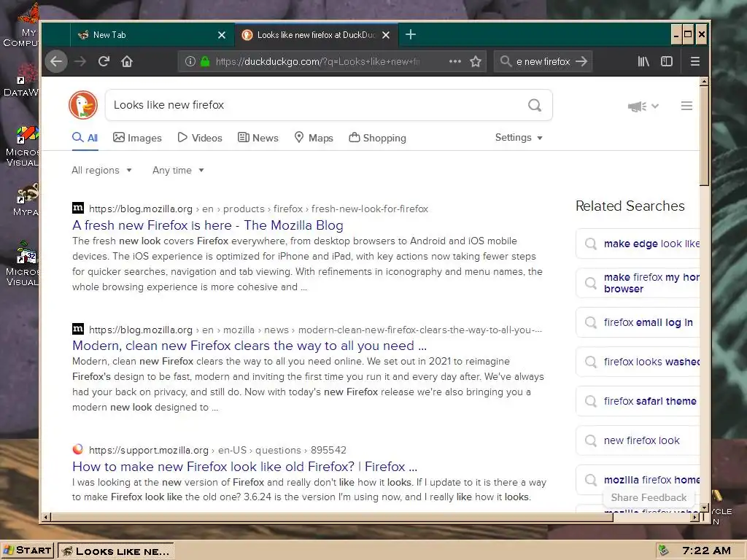
Task: Close the New Tab tab
Action: [222, 35]
